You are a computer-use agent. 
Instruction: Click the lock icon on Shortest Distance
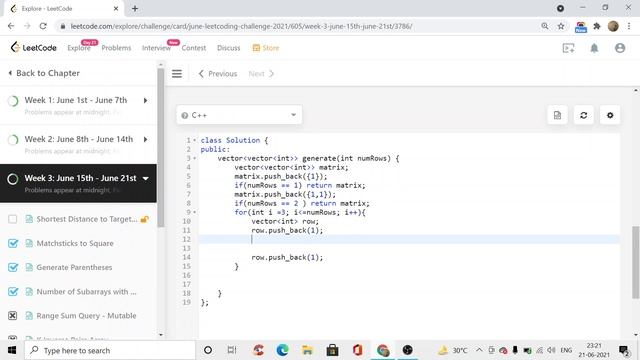pos(144,219)
